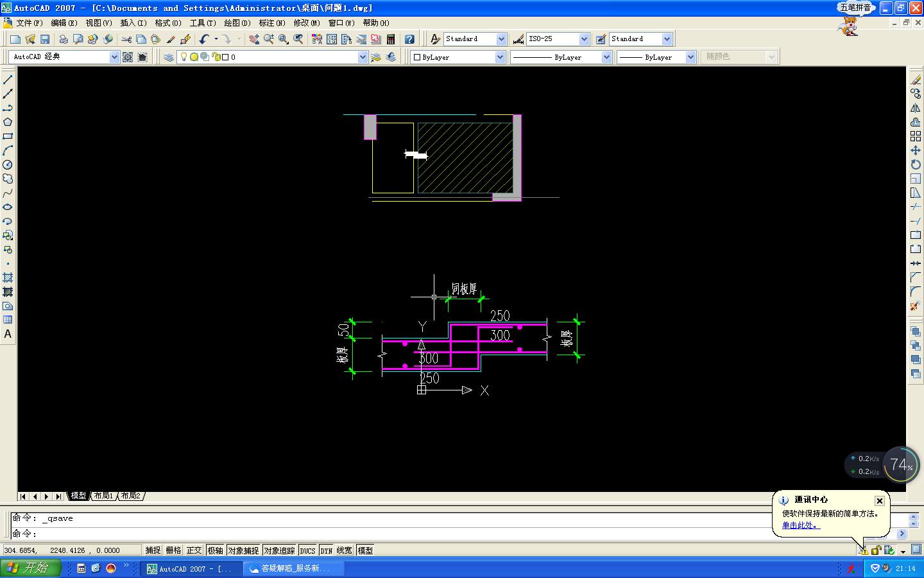The height and width of the screenshot is (578, 924).
Task: Click the Match Properties brush icon
Action: coord(171,39)
